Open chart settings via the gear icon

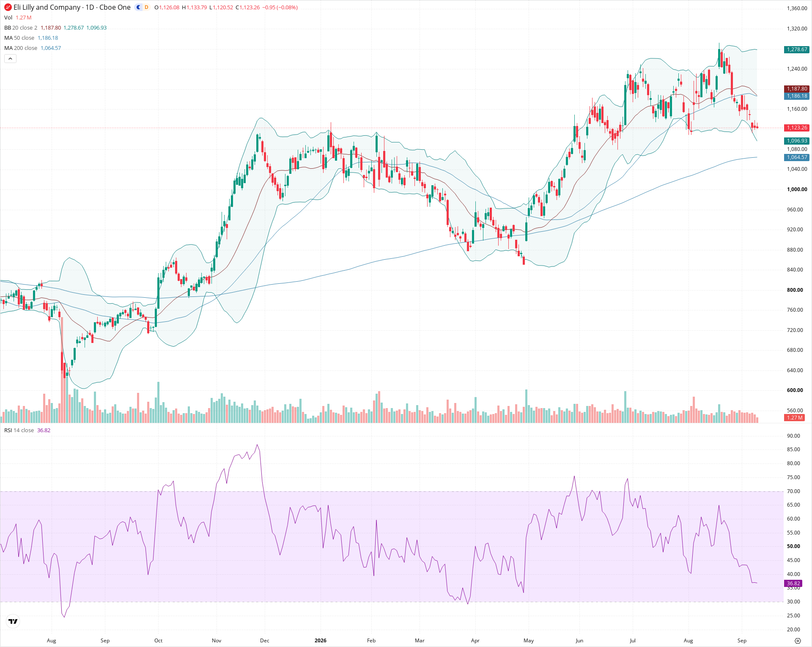click(x=798, y=641)
